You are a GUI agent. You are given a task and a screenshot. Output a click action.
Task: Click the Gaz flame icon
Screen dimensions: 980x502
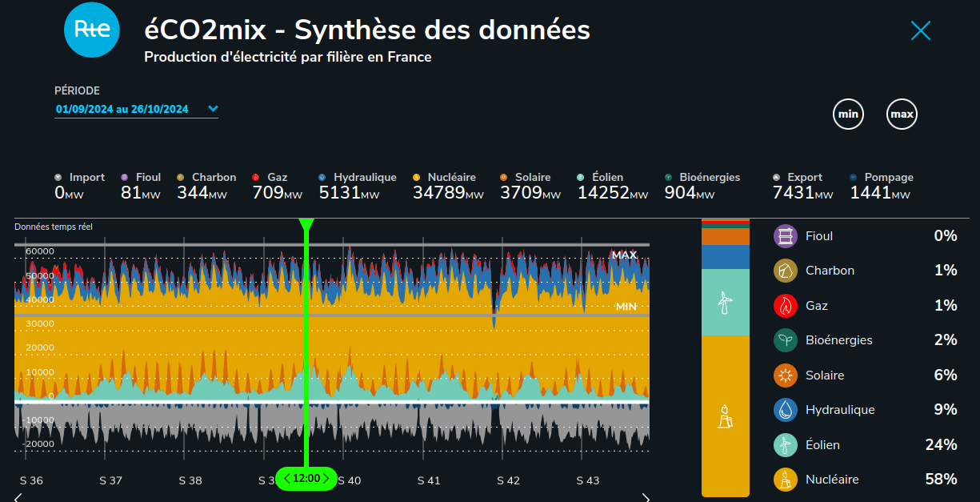pyautogui.click(x=786, y=306)
